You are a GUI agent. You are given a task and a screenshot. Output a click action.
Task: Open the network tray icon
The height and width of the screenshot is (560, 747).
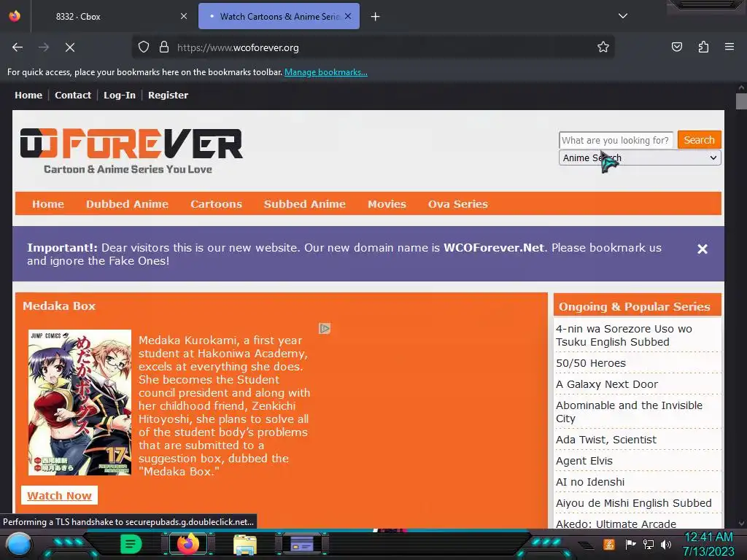click(x=648, y=544)
